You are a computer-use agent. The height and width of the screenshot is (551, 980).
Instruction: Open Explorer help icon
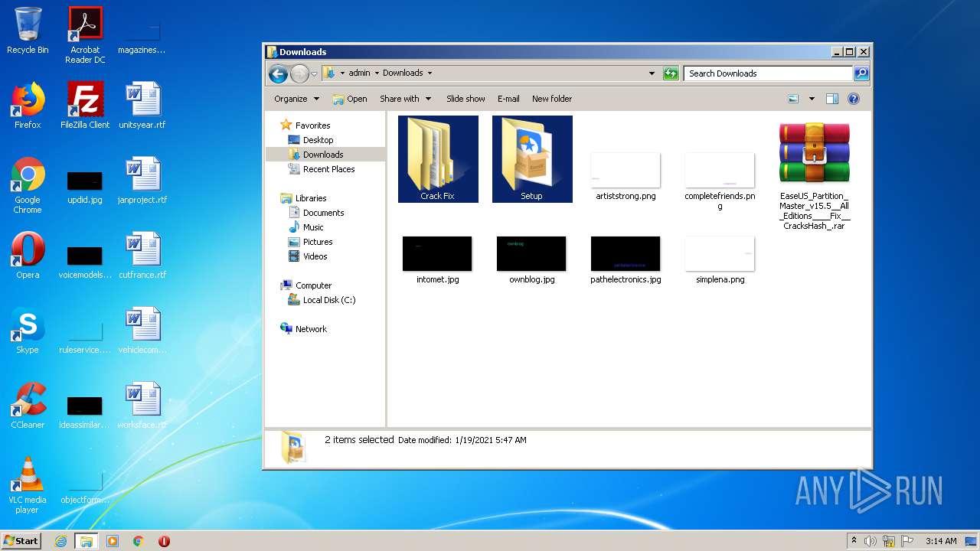854,99
